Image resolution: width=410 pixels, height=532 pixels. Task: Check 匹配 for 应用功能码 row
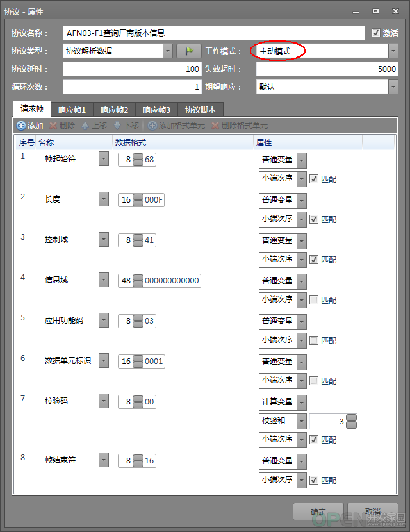[314, 340]
